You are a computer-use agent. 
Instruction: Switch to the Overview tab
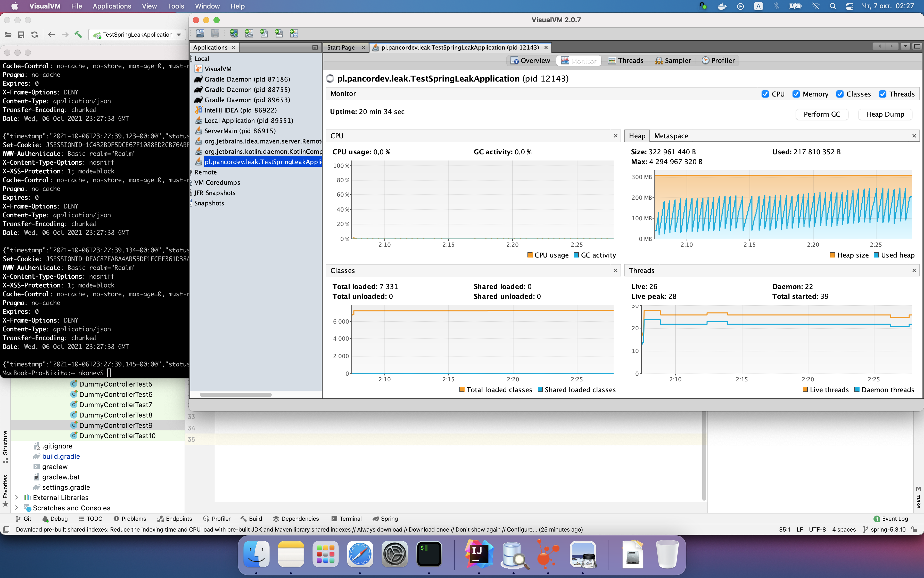(x=530, y=60)
